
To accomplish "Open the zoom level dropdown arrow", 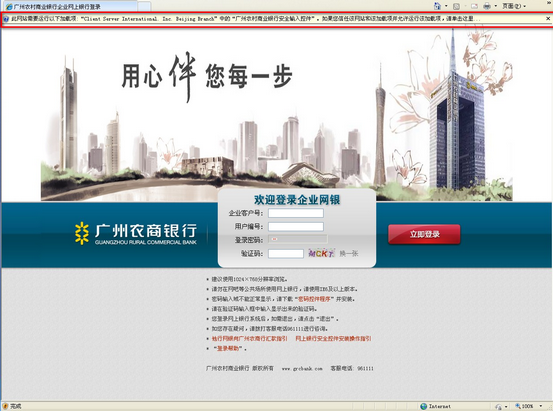I will point(541,406).
